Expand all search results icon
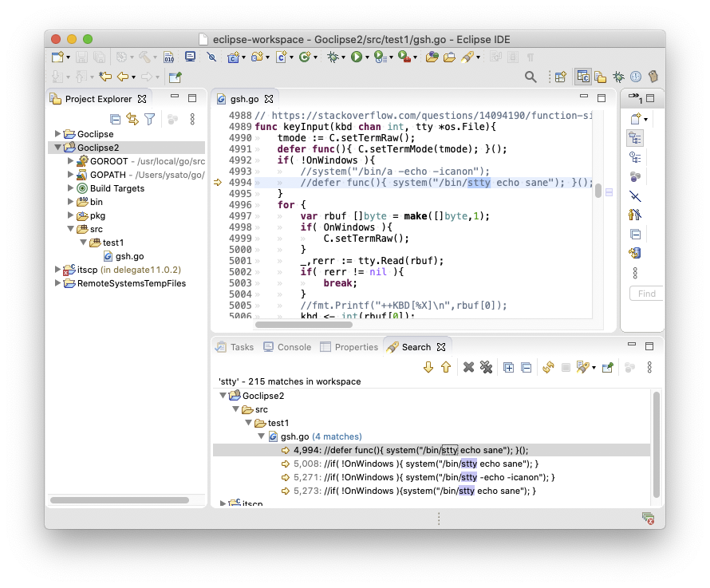Screen dimensions: 710x588 [x=508, y=367]
